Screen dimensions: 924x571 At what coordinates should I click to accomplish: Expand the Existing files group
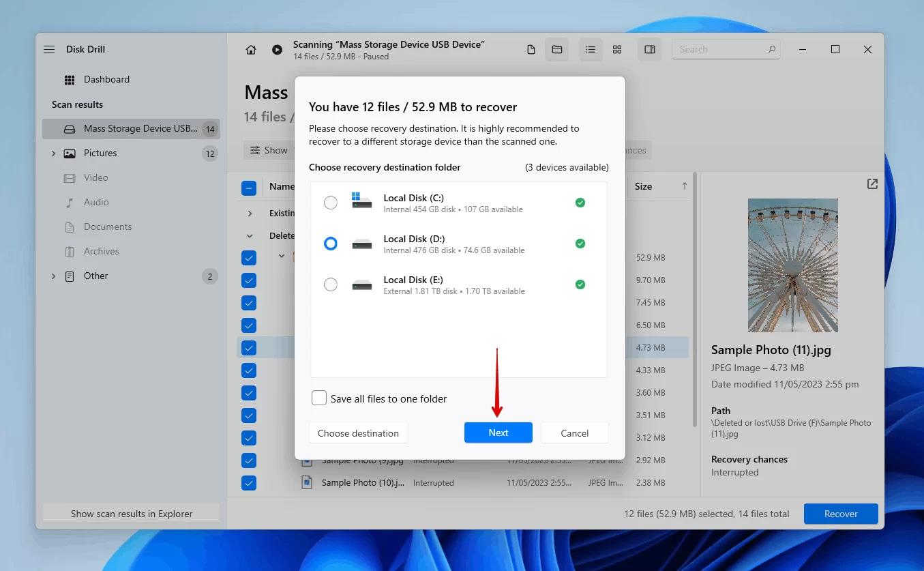pyautogui.click(x=250, y=214)
